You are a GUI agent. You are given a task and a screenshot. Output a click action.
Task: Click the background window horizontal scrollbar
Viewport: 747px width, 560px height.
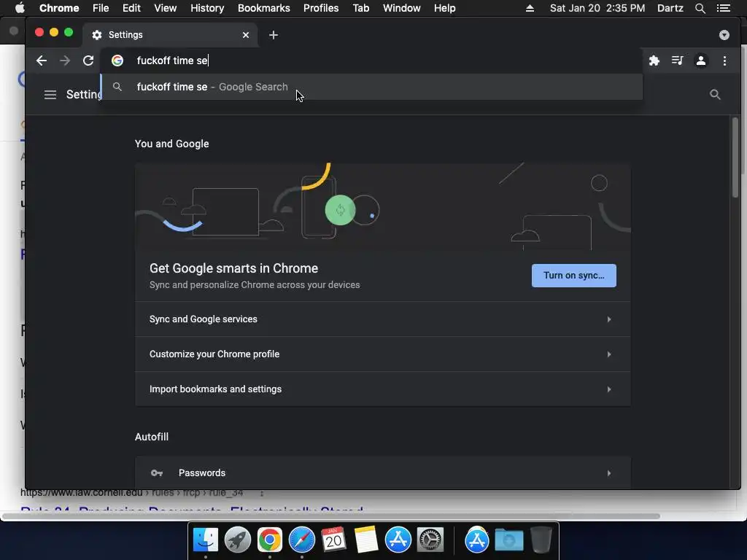[330, 516]
